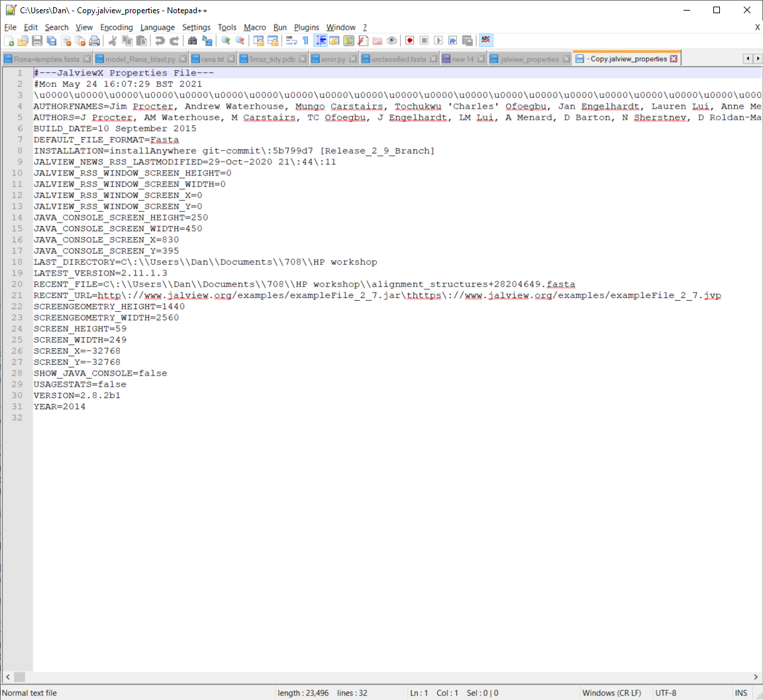Undo the last action with toolbar arrow
Viewport: 763px width, 700px height.
point(160,41)
